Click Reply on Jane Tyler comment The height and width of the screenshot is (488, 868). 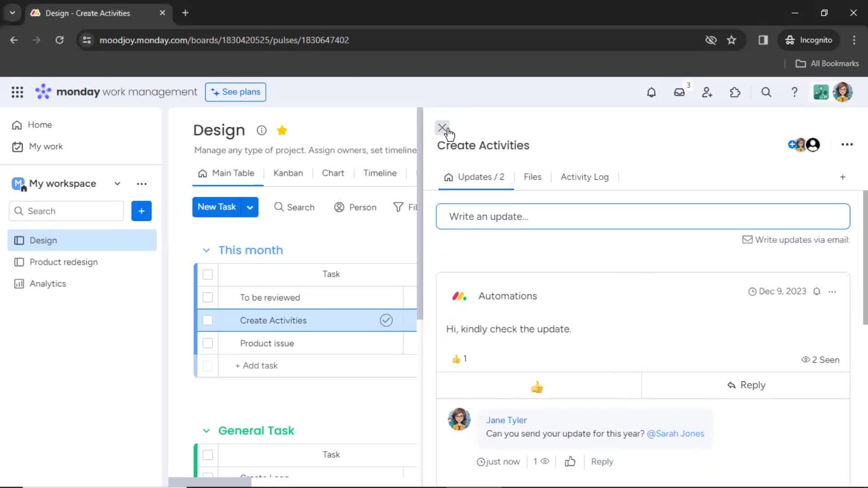click(602, 461)
